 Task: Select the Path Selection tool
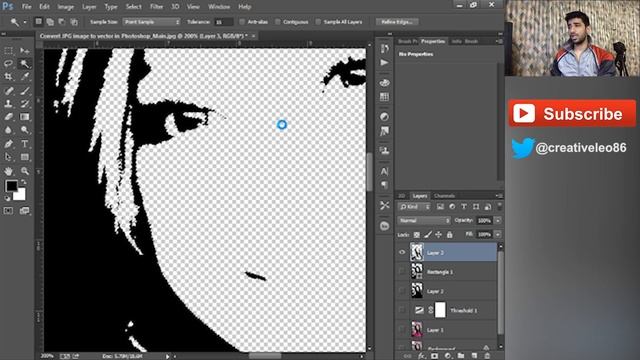click(8, 157)
